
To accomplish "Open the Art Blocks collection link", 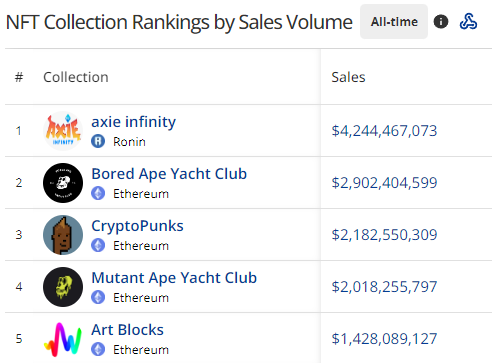I will pos(127,330).
